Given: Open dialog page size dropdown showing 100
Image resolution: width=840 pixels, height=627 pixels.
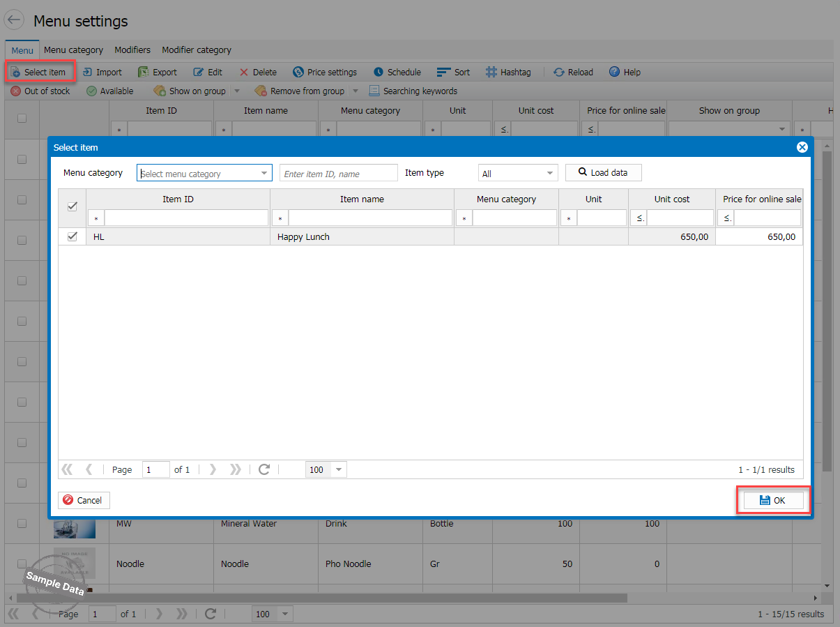Looking at the screenshot, I should tap(339, 469).
